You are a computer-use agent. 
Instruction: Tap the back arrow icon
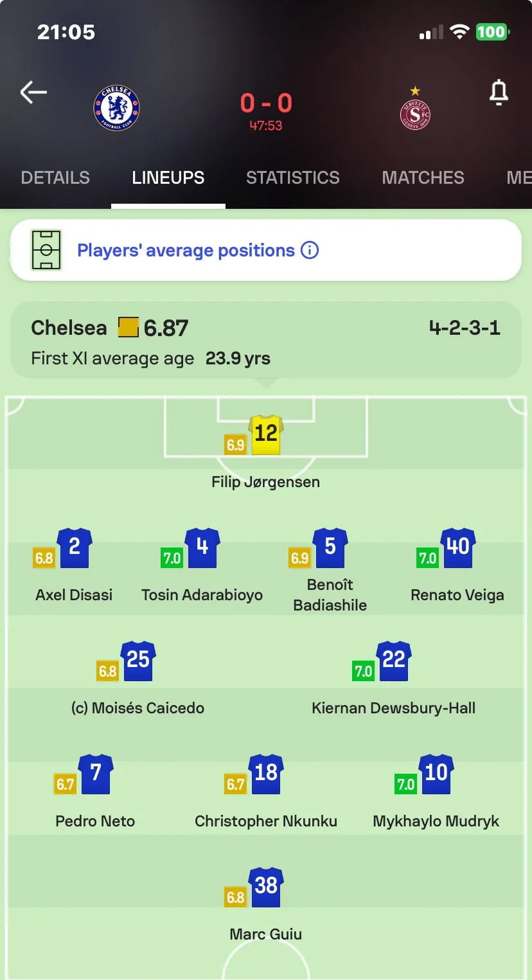tap(33, 93)
